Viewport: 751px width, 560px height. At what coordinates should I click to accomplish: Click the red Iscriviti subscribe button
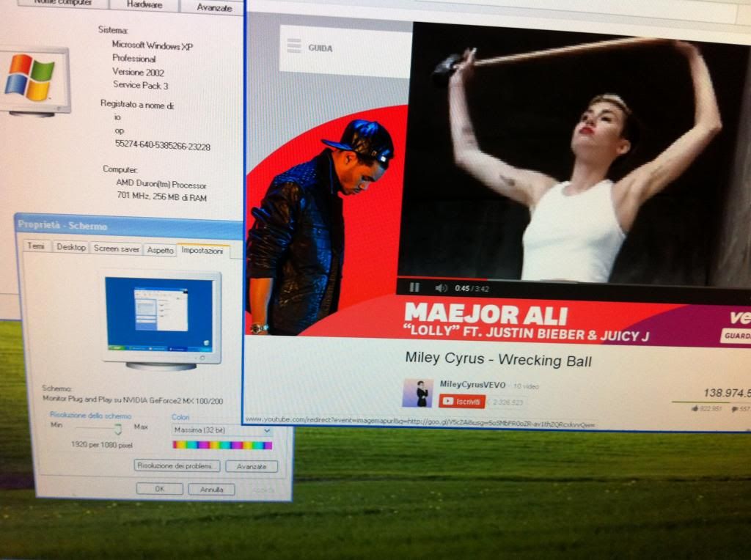click(x=462, y=401)
